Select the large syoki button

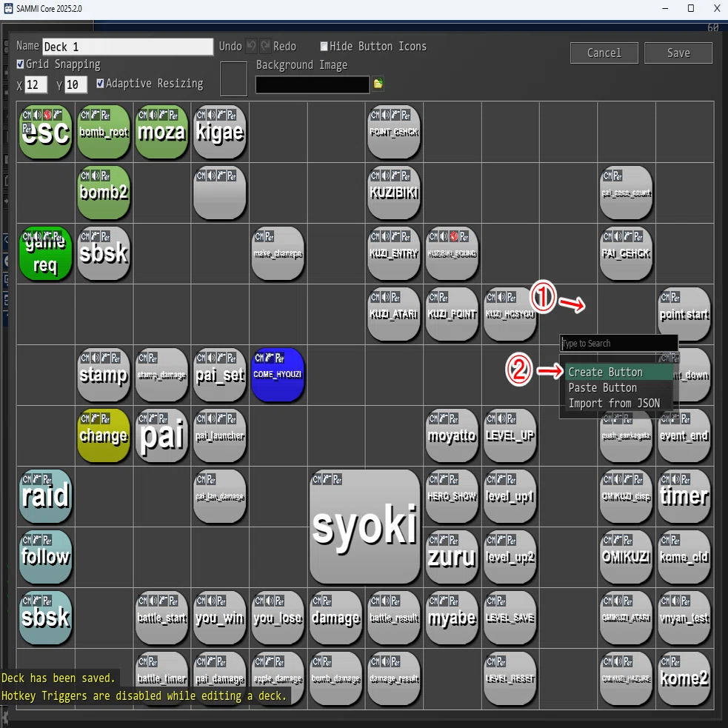[365, 527]
